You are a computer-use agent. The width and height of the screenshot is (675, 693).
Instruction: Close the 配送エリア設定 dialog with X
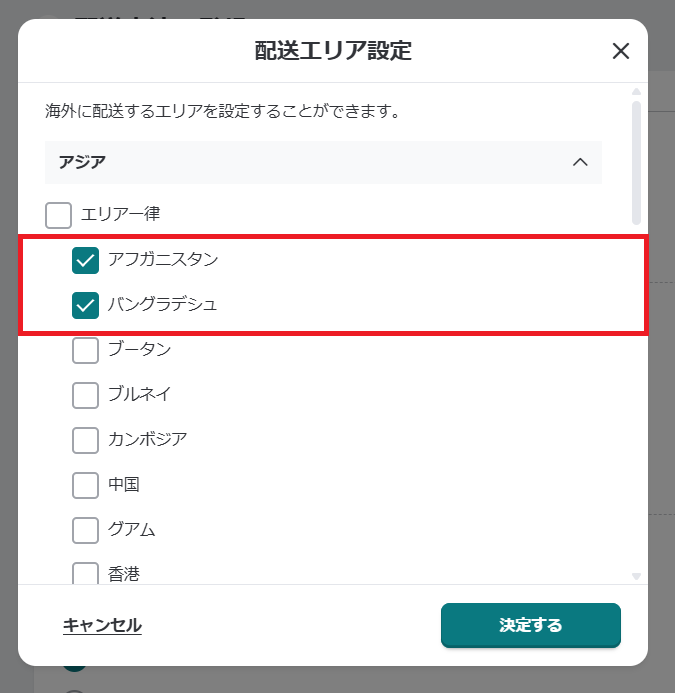pos(620,52)
